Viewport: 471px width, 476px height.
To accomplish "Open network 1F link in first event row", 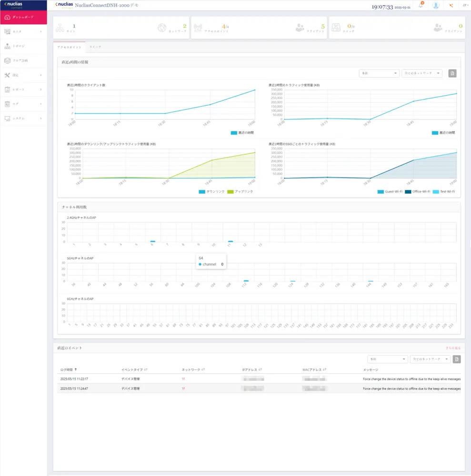I will (183, 379).
